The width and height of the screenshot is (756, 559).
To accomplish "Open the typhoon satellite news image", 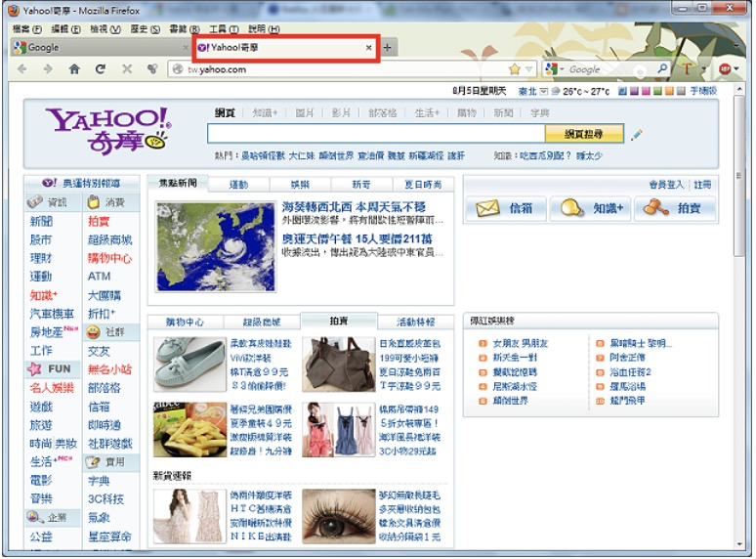I will click(216, 246).
